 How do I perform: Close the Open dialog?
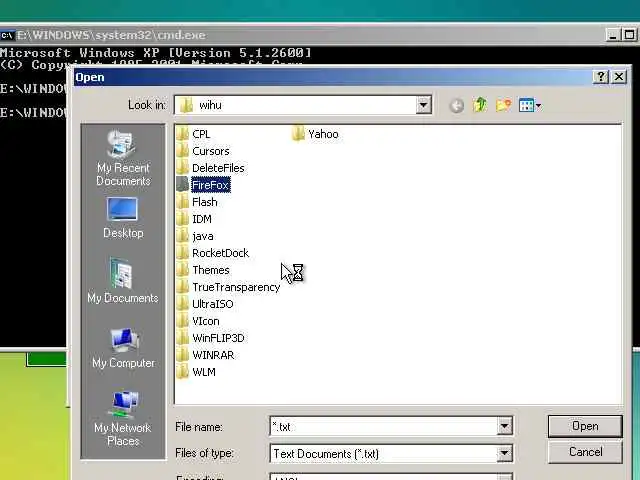click(x=619, y=77)
